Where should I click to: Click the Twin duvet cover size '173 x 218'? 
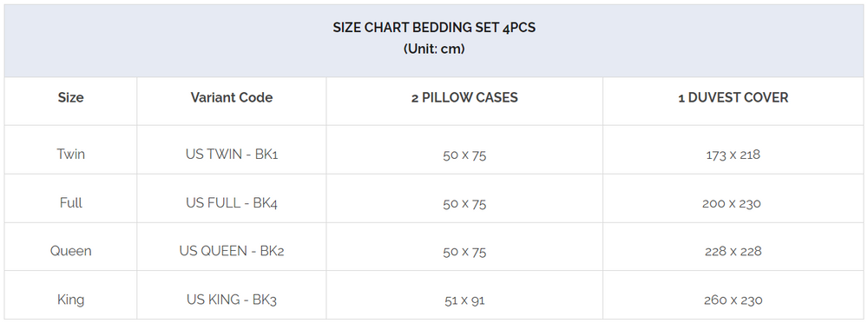point(733,155)
